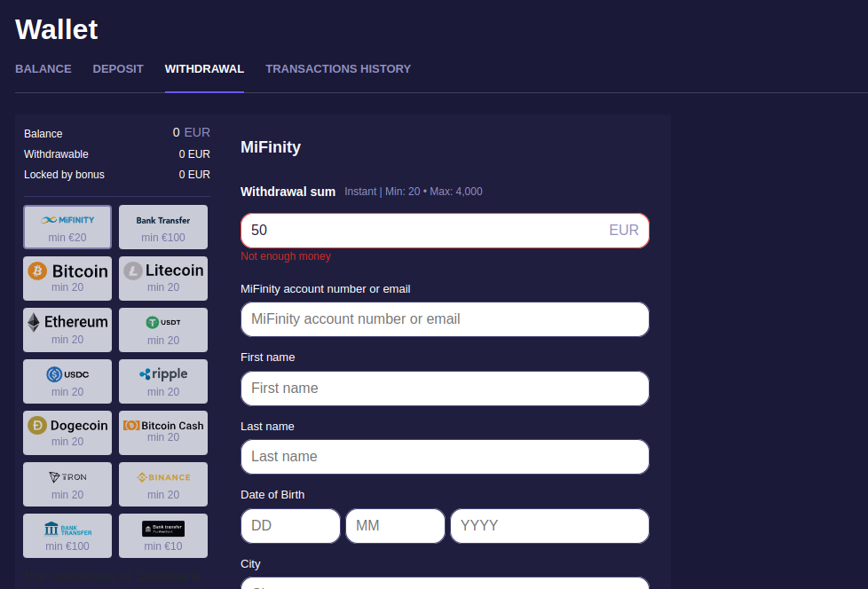868x589 pixels.
Task: Click the First name input field
Action: point(445,389)
